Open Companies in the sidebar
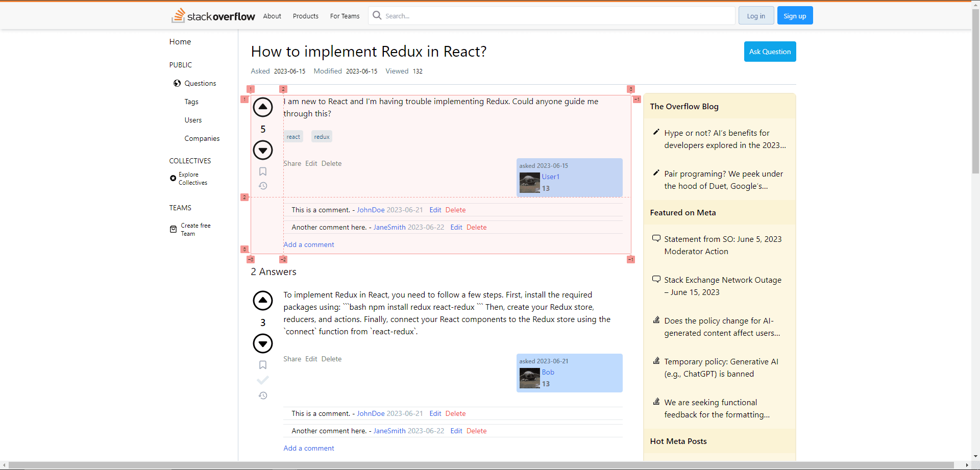The height and width of the screenshot is (470, 980). pyautogui.click(x=202, y=138)
